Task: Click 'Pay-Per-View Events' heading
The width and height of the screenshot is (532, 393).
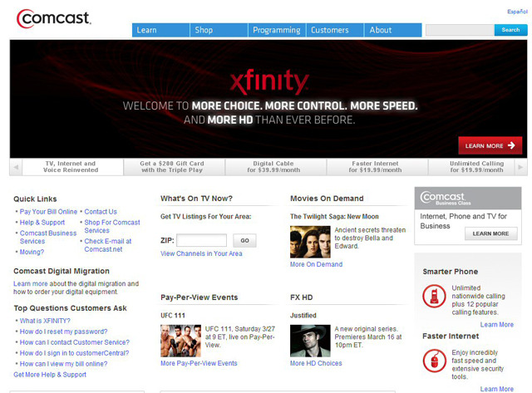Action: 199,297
